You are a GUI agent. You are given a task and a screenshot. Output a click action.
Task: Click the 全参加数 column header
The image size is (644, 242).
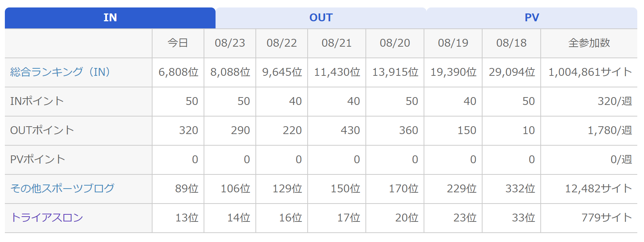pyautogui.click(x=589, y=43)
